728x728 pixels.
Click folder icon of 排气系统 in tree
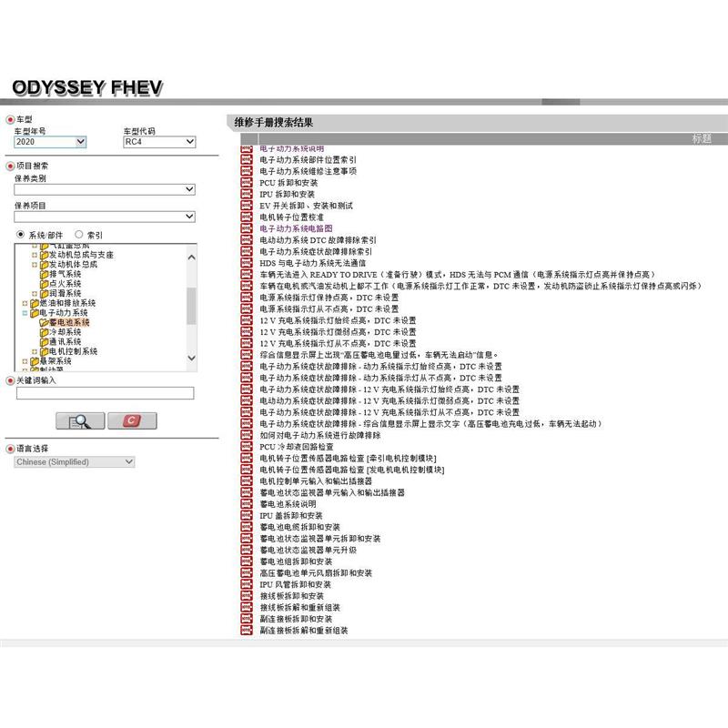[44, 274]
